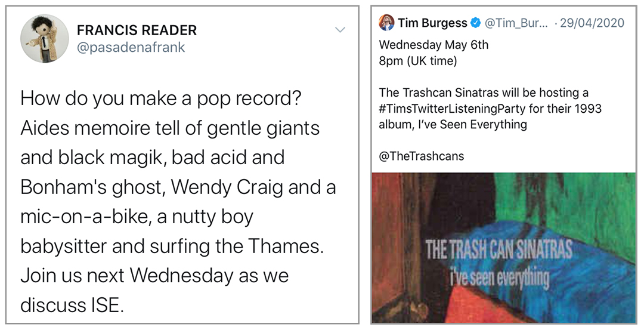Click the "Bonham's ghost, Wendy Craig" line
The width and height of the screenshot is (644, 330).
(178, 187)
